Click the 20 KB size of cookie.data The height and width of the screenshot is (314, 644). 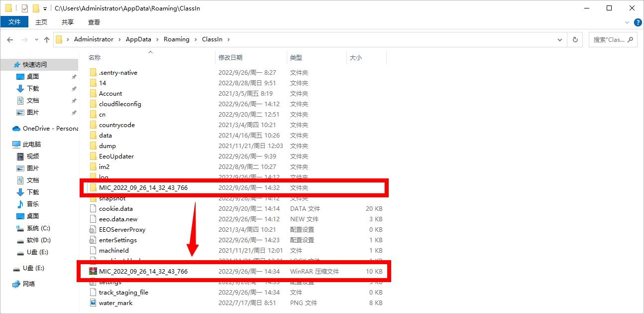tap(374, 208)
